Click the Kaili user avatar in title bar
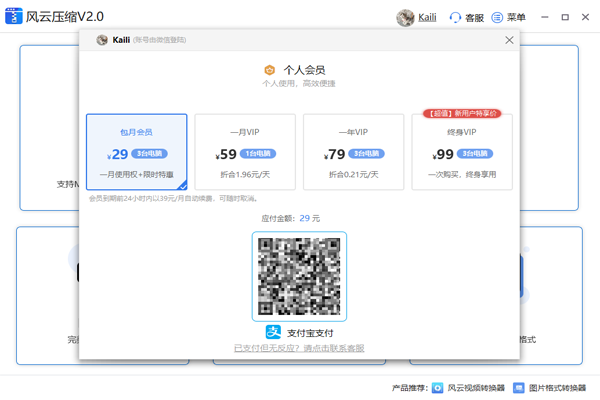 (x=405, y=17)
